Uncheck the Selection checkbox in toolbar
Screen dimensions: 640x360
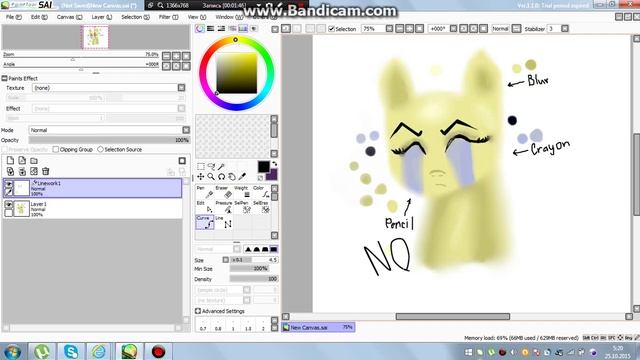(x=331, y=29)
